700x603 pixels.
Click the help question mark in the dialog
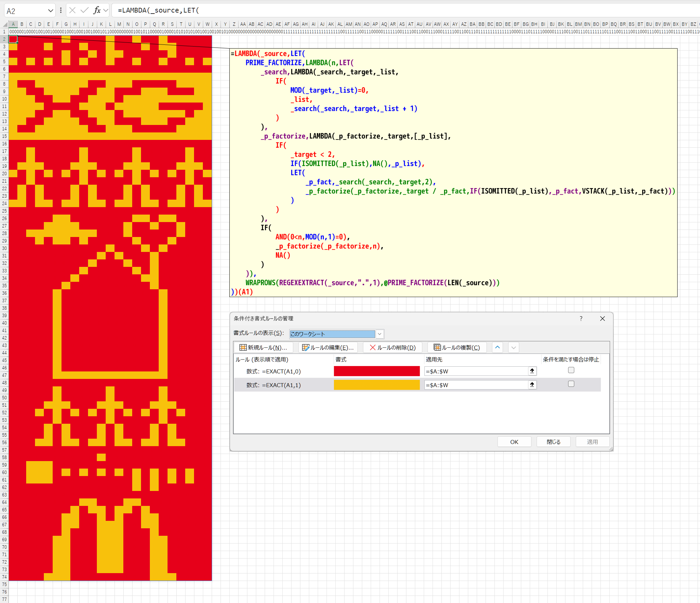click(x=581, y=318)
